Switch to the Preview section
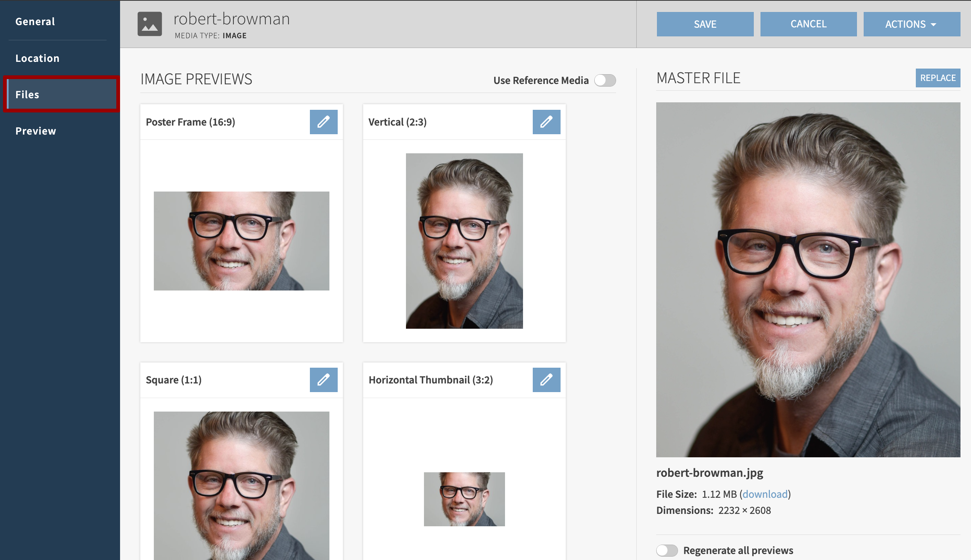Viewport: 971px width, 560px height. pyautogui.click(x=36, y=131)
